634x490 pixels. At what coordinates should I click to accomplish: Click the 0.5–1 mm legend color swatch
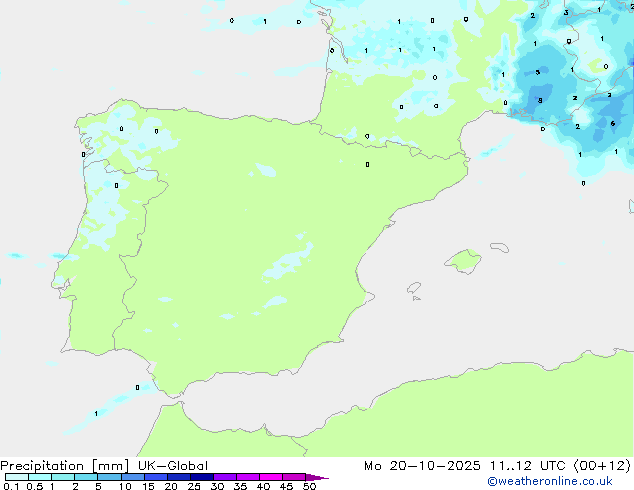[40, 477]
